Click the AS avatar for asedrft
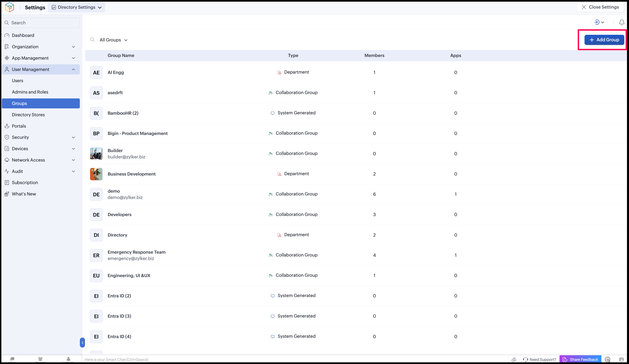The width and height of the screenshot is (629, 364). (96, 93)
